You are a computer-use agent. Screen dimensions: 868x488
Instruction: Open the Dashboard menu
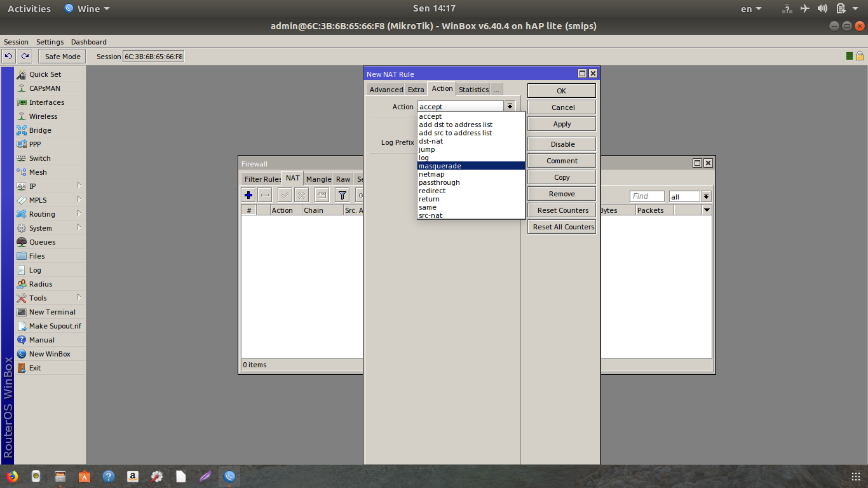(89, 42)
